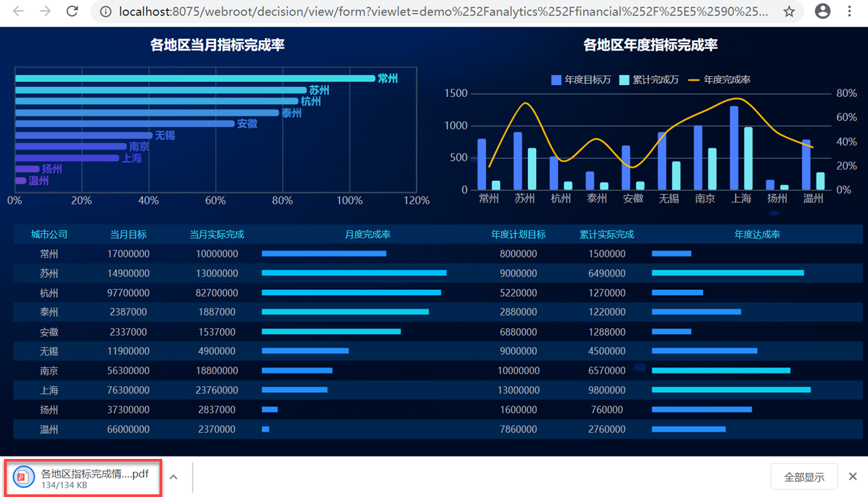Click the 安徽 city cell in table
The height and width of the screenshot is (497, 868).
coord(49,332)
